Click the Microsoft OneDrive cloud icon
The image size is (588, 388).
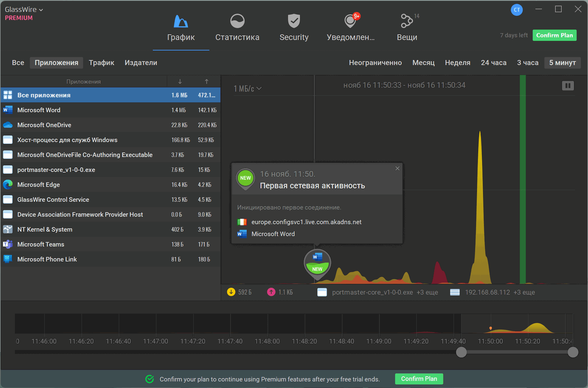coord(8,125)
